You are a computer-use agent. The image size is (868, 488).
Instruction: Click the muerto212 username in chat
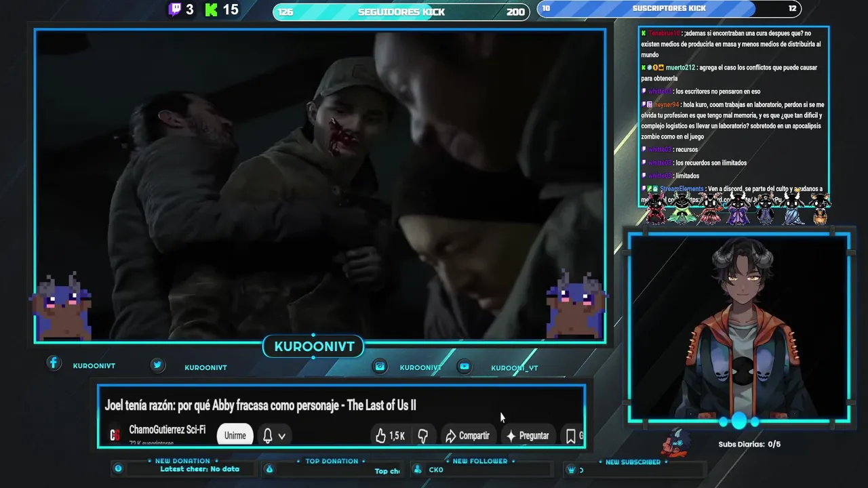(680, 68)
